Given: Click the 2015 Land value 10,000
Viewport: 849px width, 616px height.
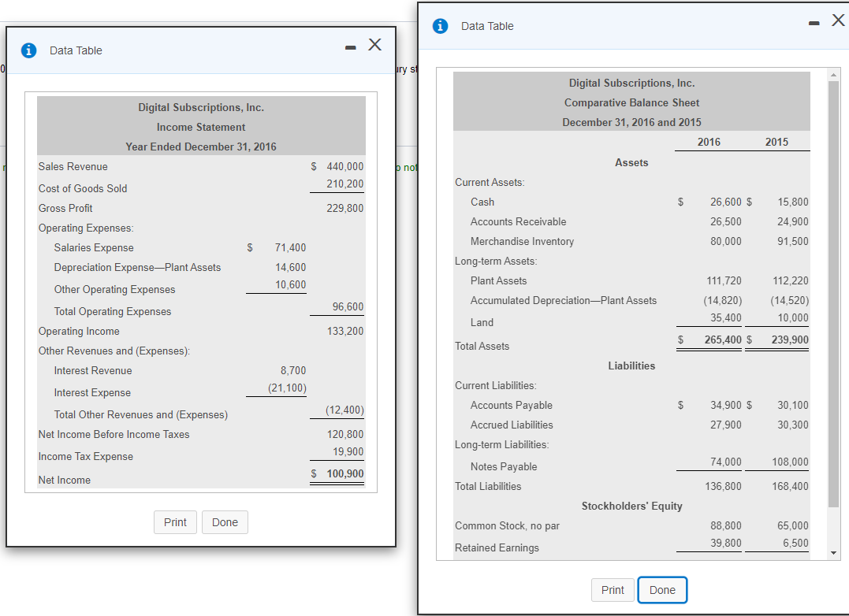Looking at the screenshot, I should click(x=793, y=317).
